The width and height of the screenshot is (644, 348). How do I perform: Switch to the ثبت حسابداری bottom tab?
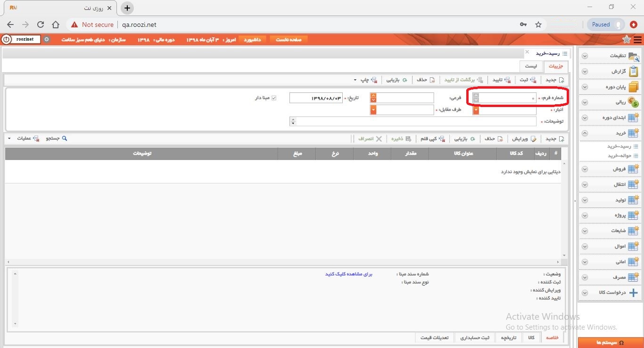(x=475, y=338)
